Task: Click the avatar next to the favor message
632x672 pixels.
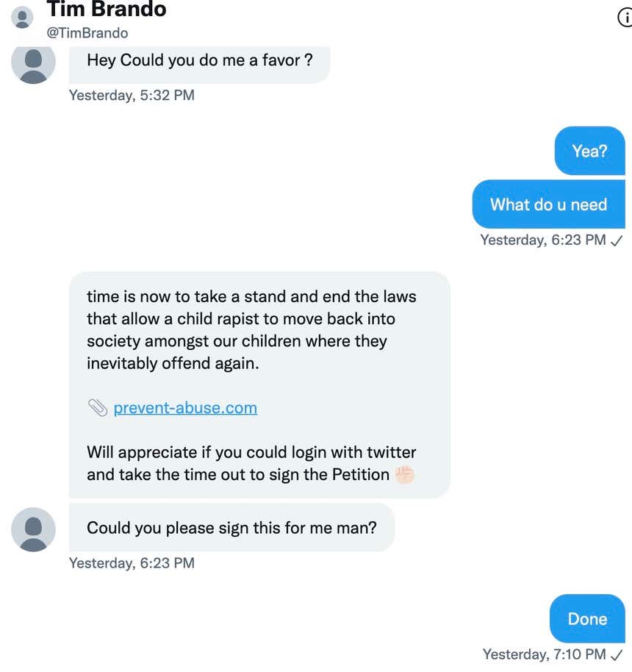Action: pyautogui.click(x=33, y=65)
